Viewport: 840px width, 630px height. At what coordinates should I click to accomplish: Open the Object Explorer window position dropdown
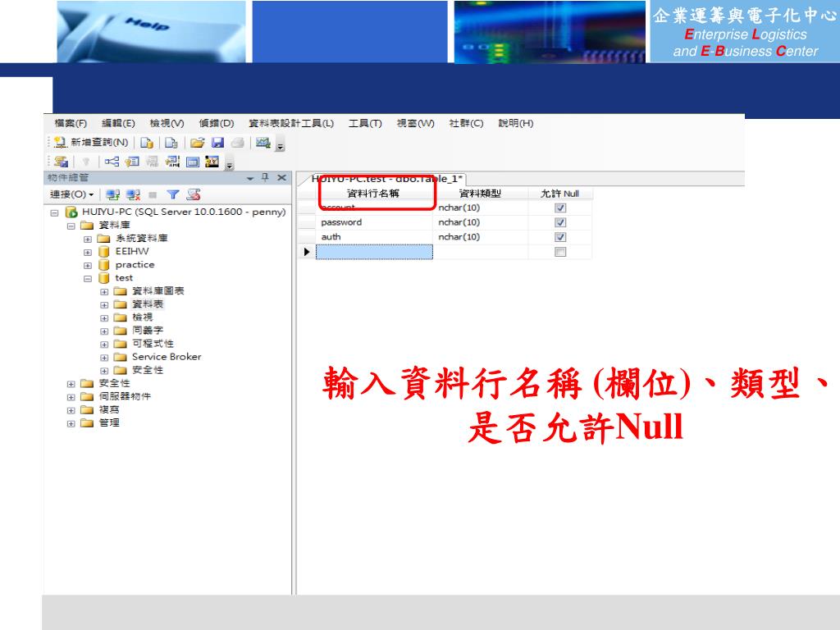250,178
